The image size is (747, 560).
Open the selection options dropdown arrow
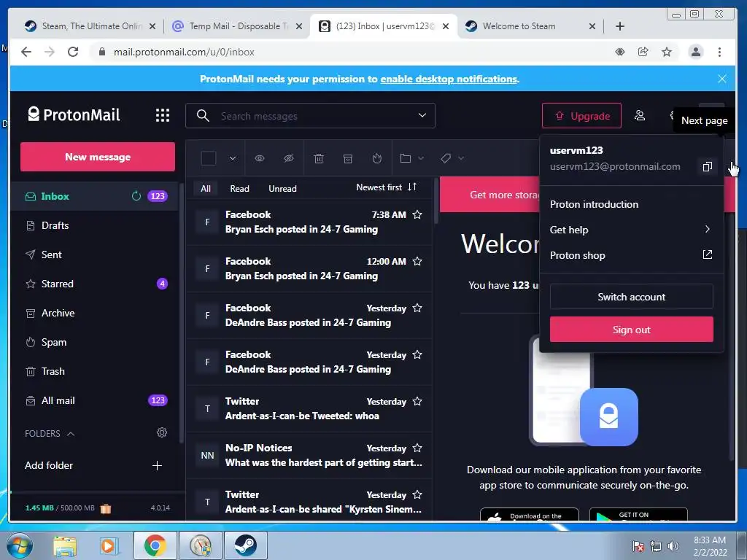click(x=233, y=158)
